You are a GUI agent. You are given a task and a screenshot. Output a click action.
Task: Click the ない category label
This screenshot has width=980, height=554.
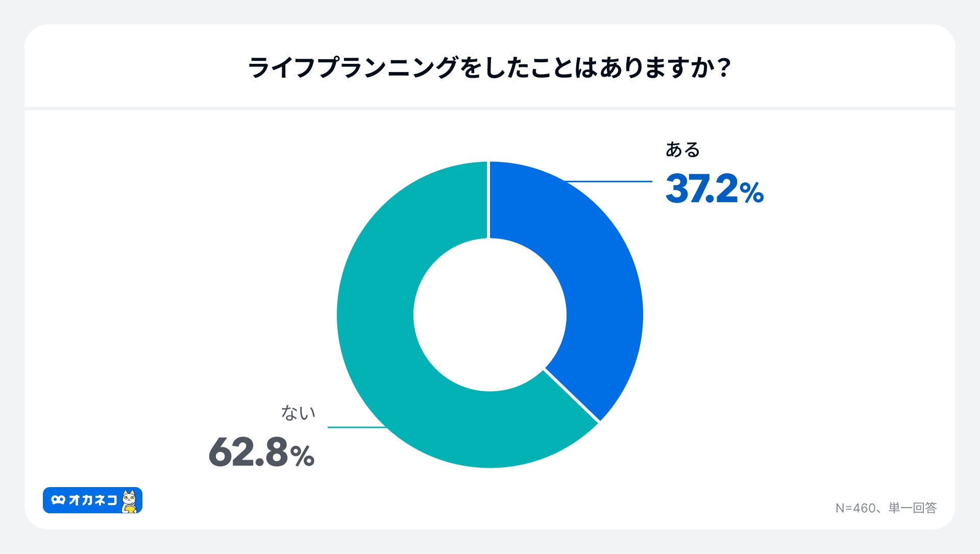tap(298, 413)
